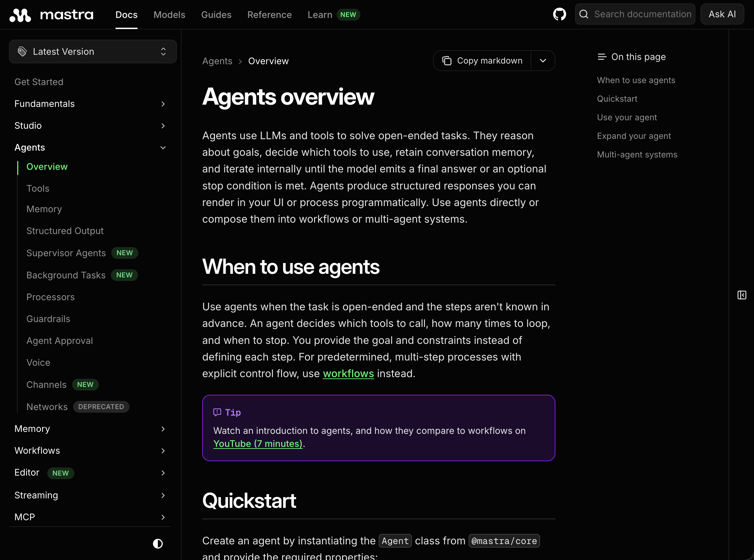Click the @mastra/core inline code

click(504, 541)
